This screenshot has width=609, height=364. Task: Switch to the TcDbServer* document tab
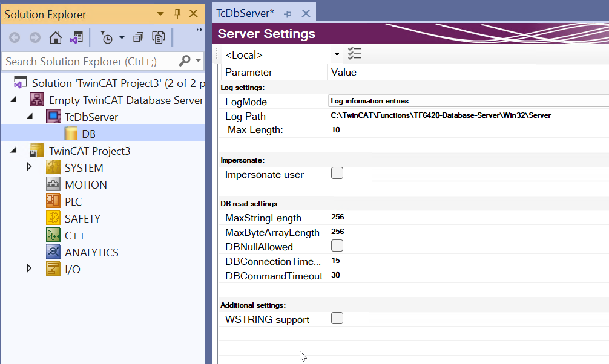point(245,13)
